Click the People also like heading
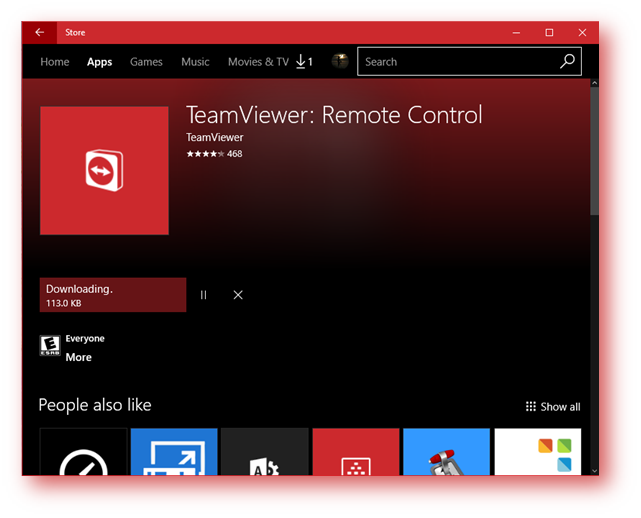Image resolution: width=641 pixels, height=518 pixels. 95,405
